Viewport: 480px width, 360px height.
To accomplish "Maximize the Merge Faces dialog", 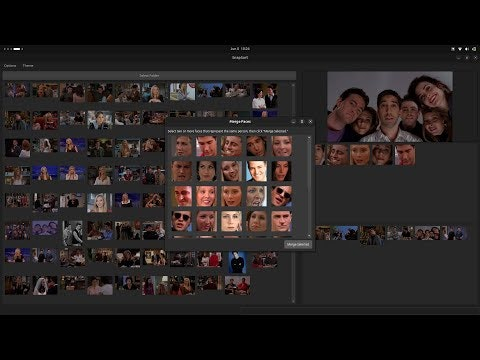I will click(302, 122).
